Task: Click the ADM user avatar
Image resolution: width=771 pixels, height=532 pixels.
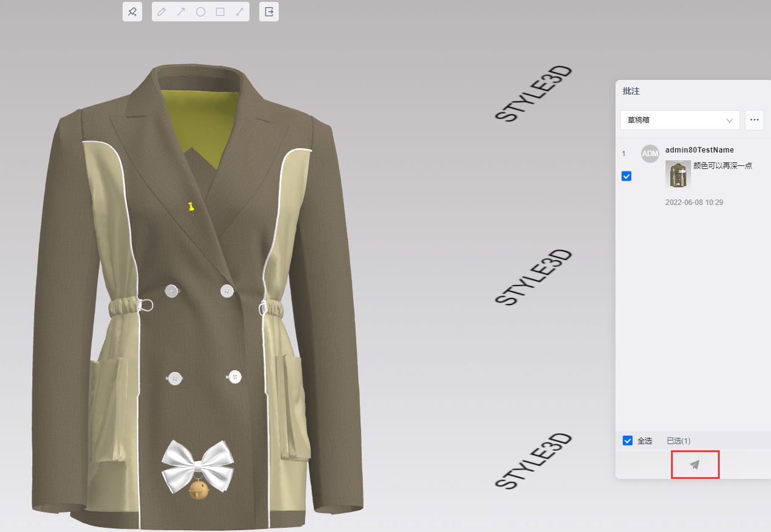Action: click(x=650, y=154)
